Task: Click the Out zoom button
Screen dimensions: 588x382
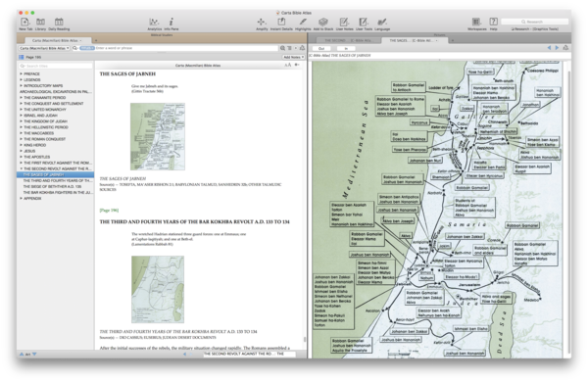Action: (x=321, y=48)
